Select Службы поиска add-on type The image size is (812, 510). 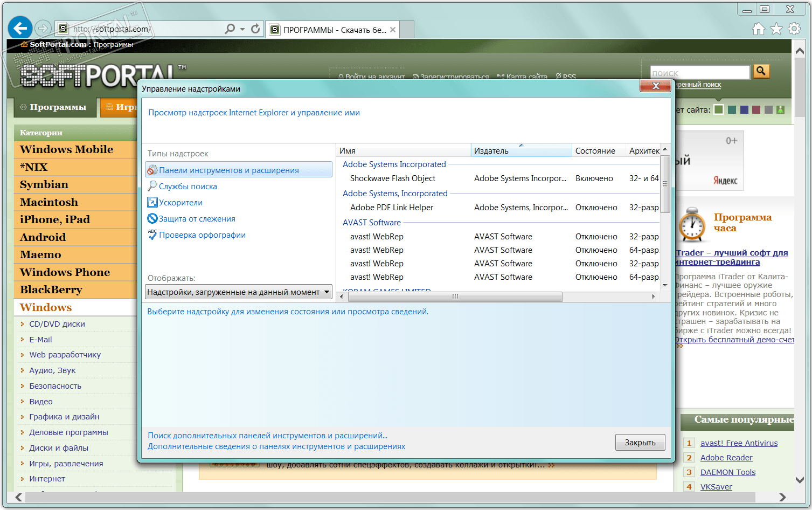[x=188, y=187]
